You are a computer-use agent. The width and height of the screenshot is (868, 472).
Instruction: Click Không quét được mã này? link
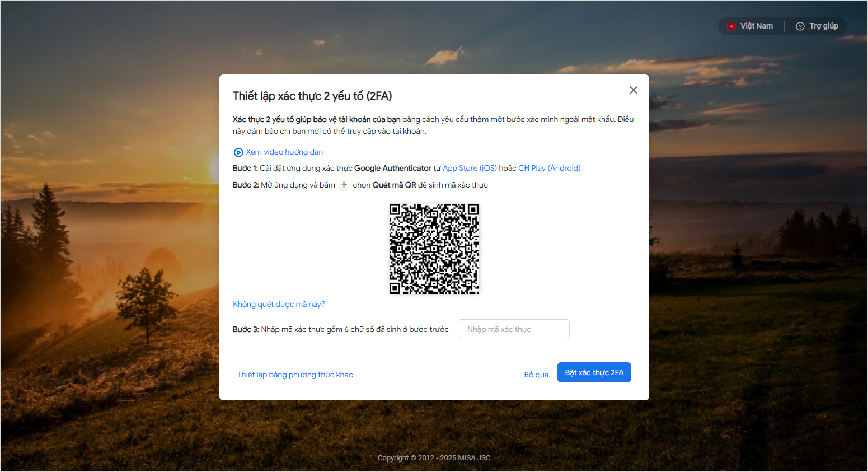(279, 304)
